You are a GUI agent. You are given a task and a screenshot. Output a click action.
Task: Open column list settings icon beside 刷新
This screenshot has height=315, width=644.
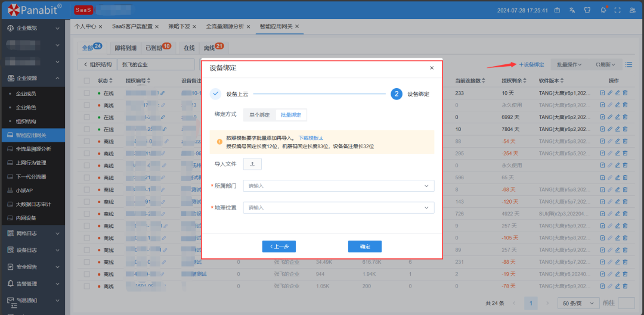(x=629, y=64)
